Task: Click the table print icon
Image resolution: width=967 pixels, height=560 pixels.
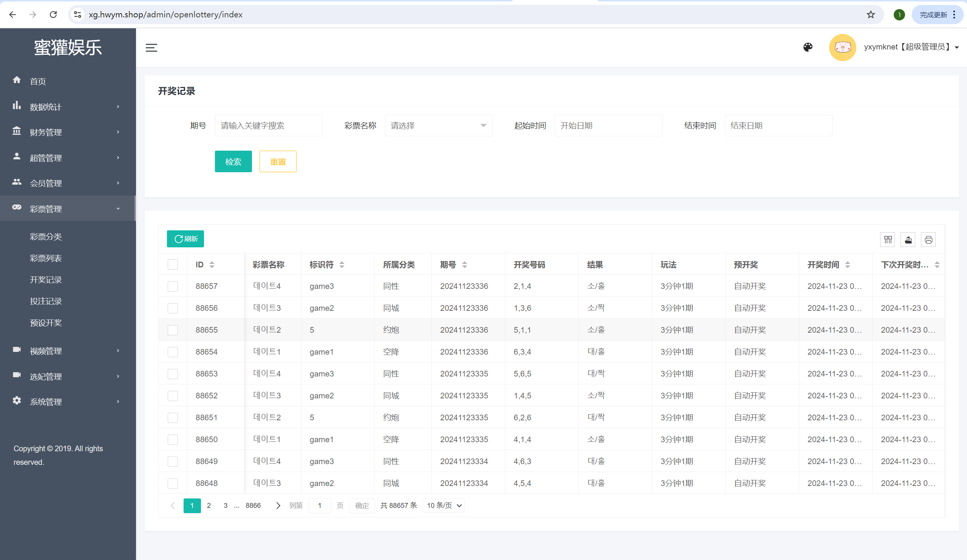Action: [x=928, y=240]
